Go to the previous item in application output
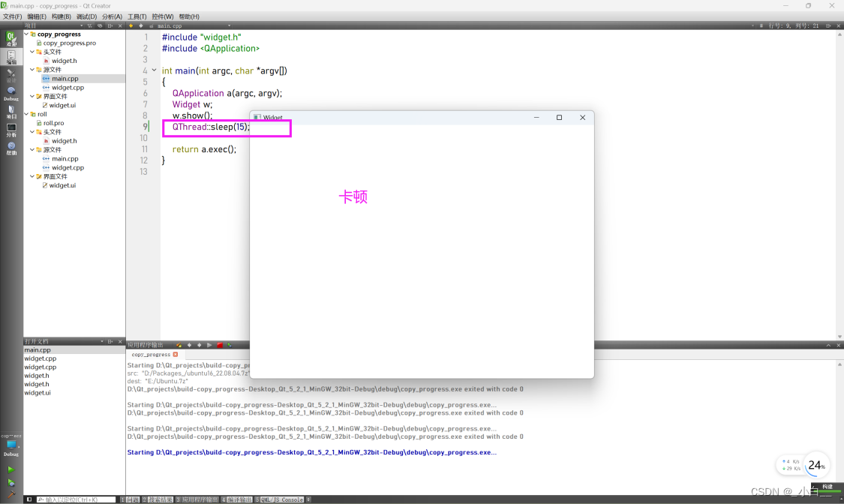Screen dimensions: 844x504 (189, 345)
